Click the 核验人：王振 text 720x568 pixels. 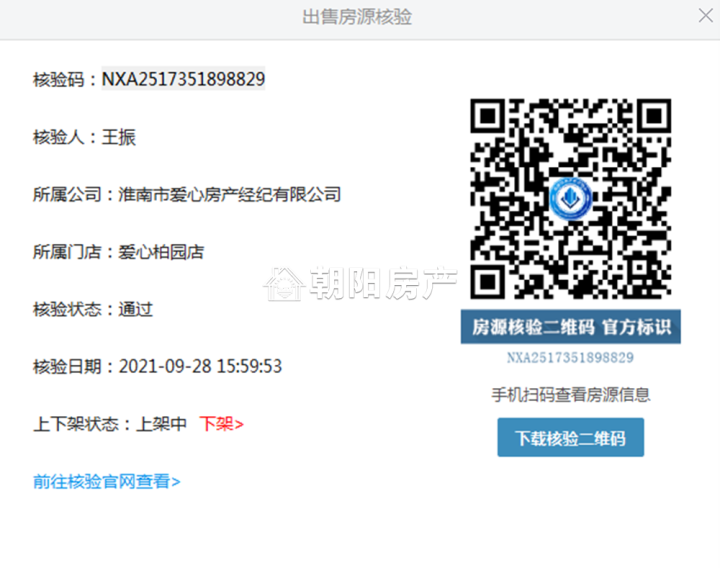click(84, 137)
